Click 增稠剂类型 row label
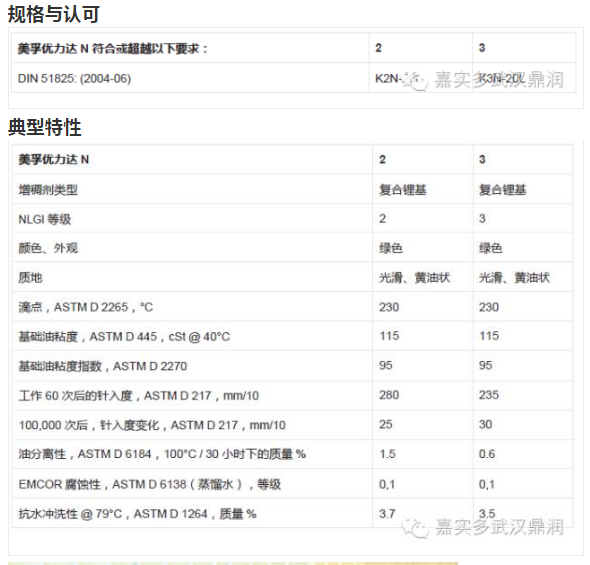The image size is (590, 565). pos(48,190)
